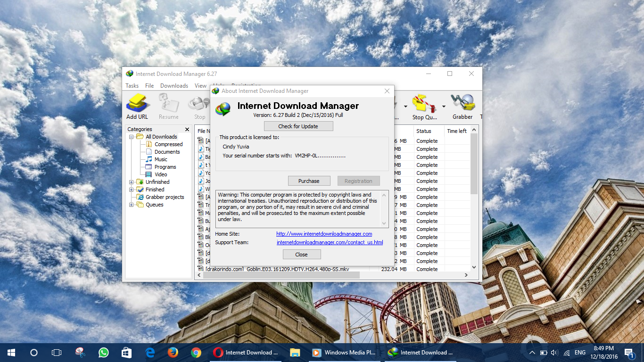Click the file list horizontal scrollbar thumb
The image size is (644, 362).
click(281, 275)
